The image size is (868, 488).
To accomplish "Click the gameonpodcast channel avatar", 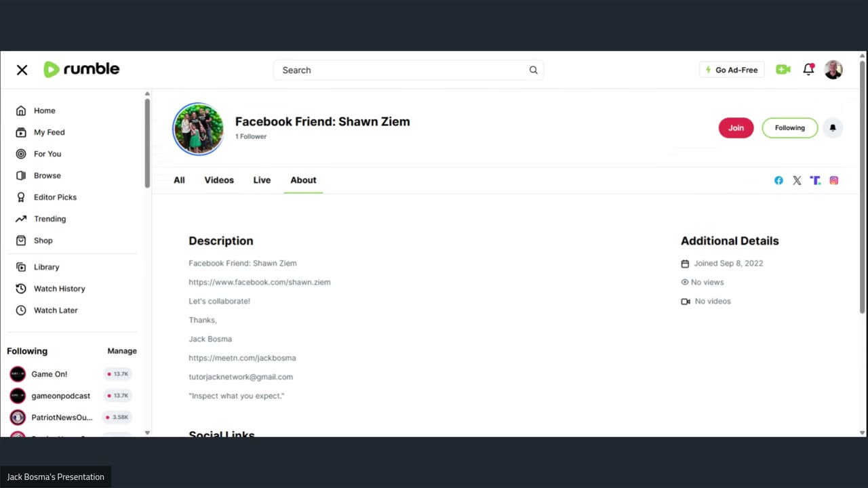I will pos(18,396).
